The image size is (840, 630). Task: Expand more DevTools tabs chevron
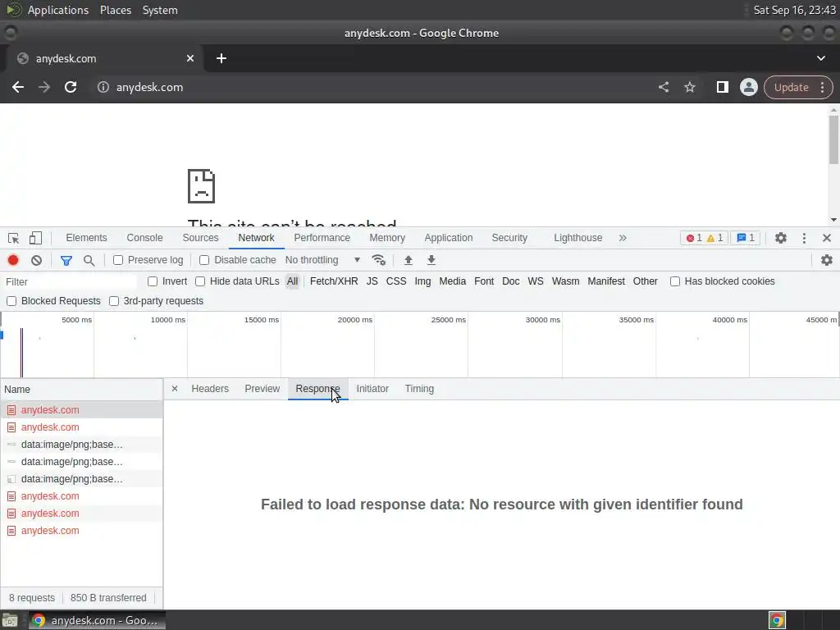tap(623, 238)
